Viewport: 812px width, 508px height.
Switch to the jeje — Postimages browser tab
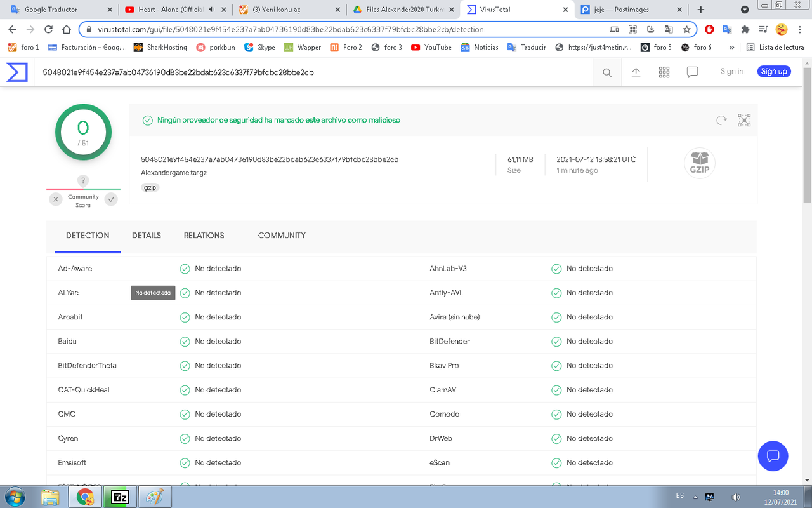pos(631,10)
